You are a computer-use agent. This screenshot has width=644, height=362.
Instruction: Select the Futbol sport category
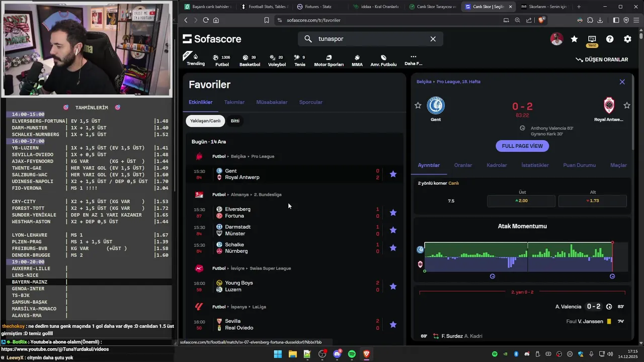222,60
